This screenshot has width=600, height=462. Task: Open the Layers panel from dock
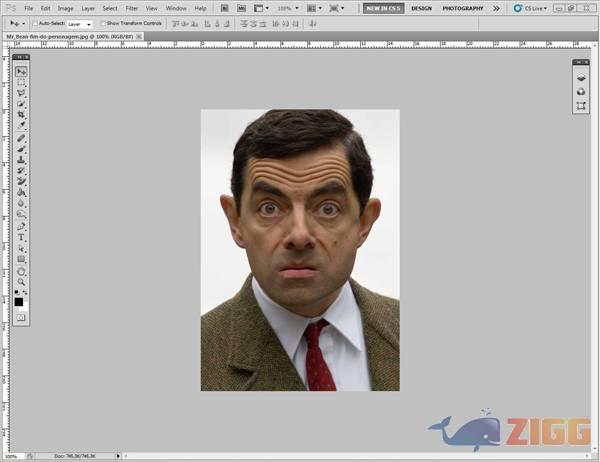[x=581, y=78]
